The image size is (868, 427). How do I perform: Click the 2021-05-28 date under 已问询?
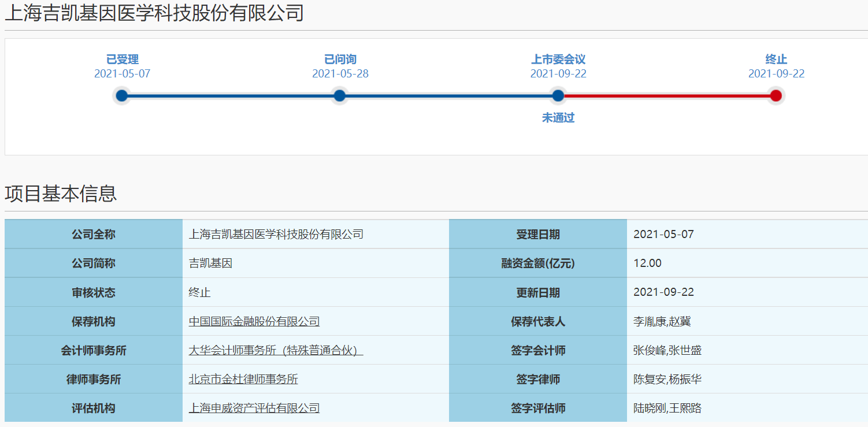pos(340,74)
